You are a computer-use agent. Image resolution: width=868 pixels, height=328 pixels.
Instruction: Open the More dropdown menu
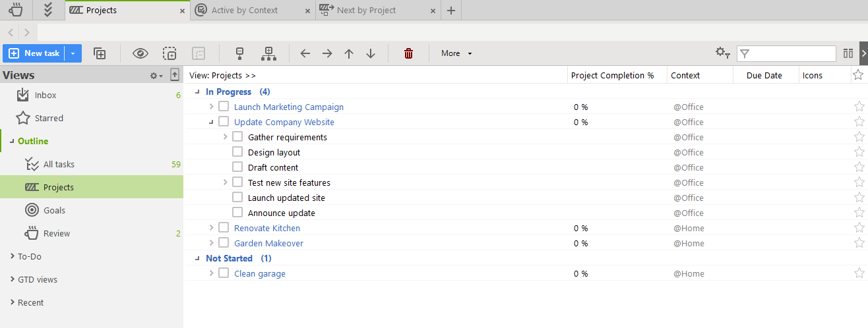pyautogui.click(x=456, y=53)
